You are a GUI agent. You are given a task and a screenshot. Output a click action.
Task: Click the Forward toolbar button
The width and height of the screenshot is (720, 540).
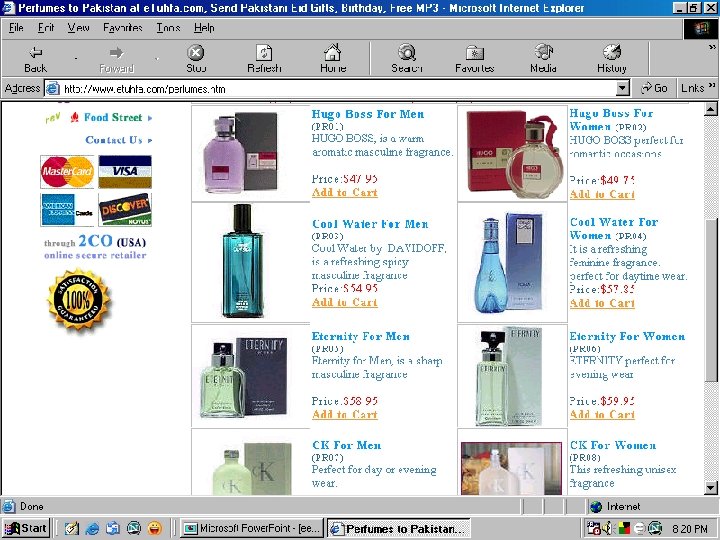click(117, 59)
